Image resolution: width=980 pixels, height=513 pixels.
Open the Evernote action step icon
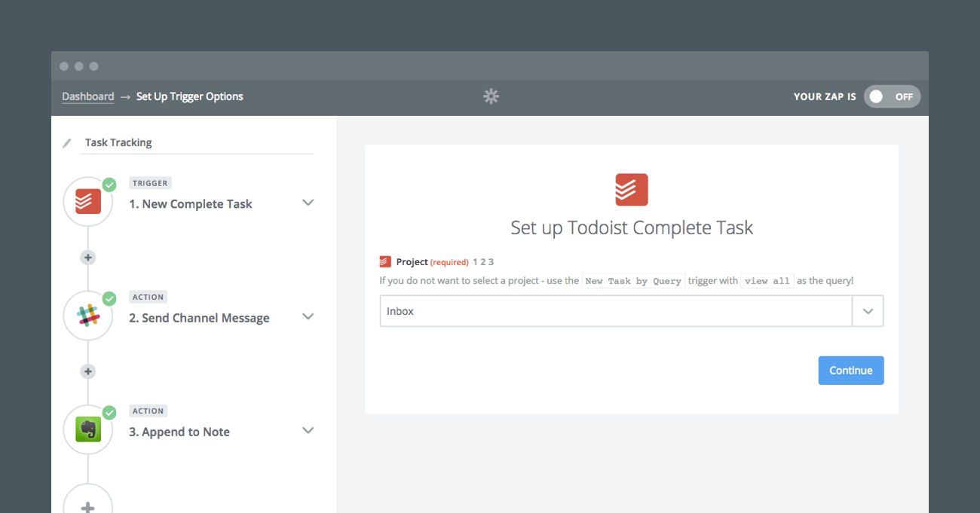[x=88, y=429]
